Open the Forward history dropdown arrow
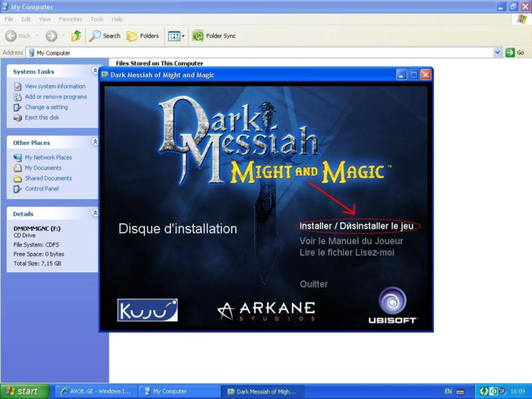This screenshot has height=399, width=532. click(x=63, y=36)
